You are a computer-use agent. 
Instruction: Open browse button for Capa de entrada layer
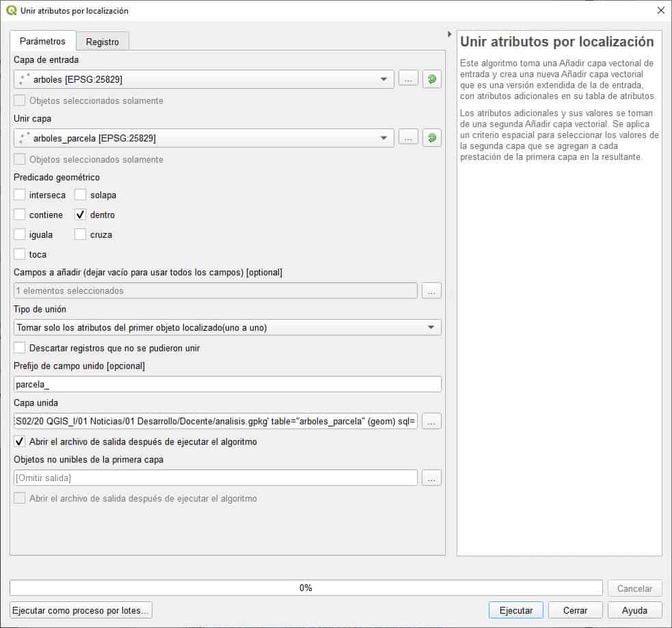(x=407, y=79)
